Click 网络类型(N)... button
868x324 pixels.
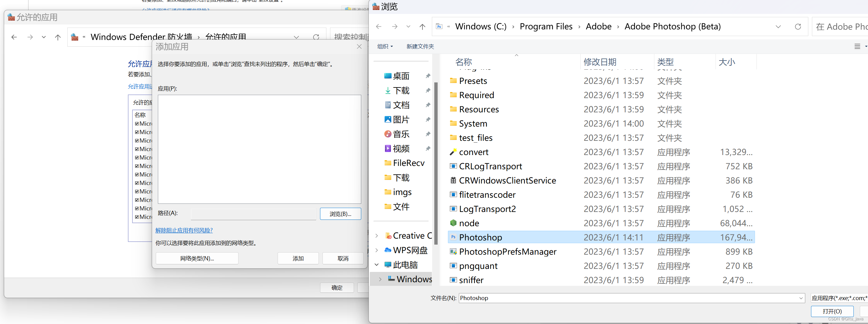(x=197, y=258)
